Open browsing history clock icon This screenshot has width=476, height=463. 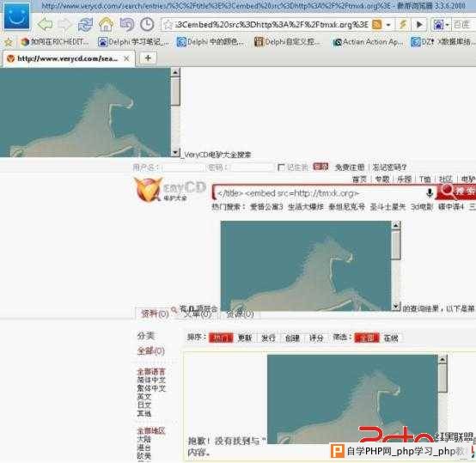coord(147,24)
